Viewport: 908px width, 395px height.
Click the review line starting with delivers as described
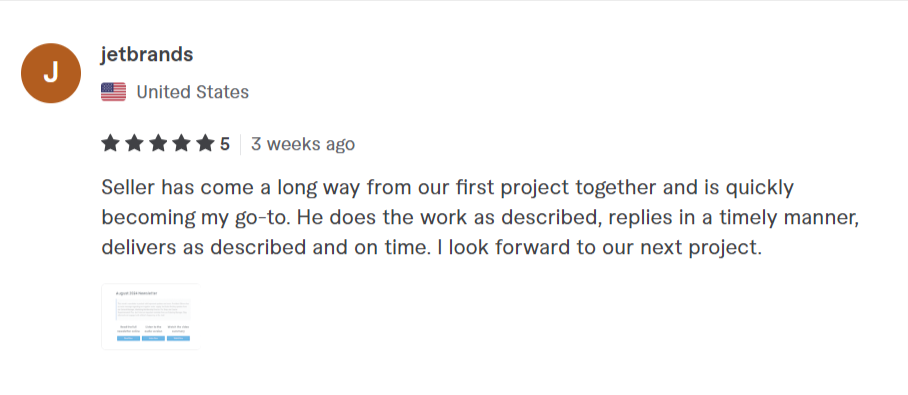tap(430, 248)
